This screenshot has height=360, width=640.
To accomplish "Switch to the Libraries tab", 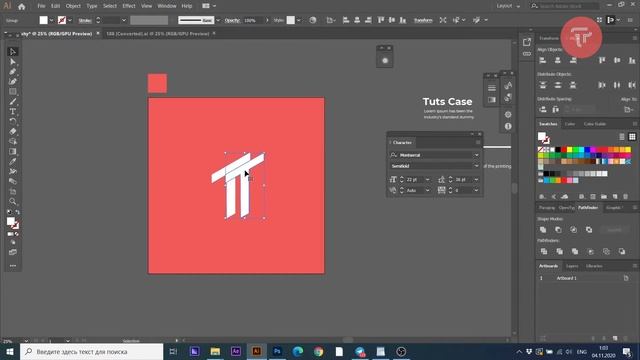I will pos(594,266).
